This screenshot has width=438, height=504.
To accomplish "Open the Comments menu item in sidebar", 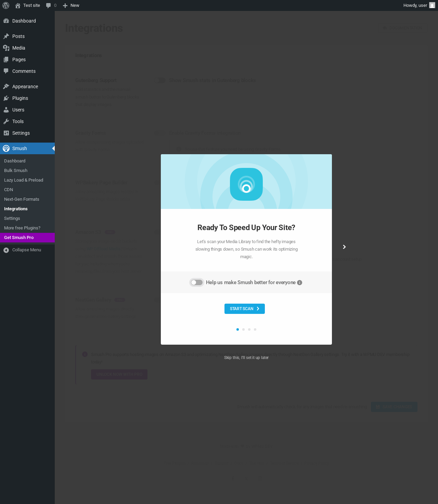I will pos(27,71).
